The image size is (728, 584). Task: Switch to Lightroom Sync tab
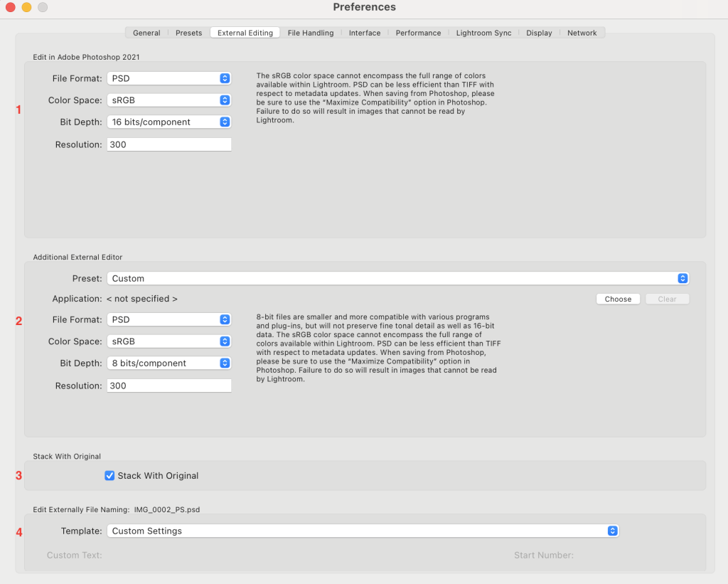pyautogui.click(x=483, y=33)
